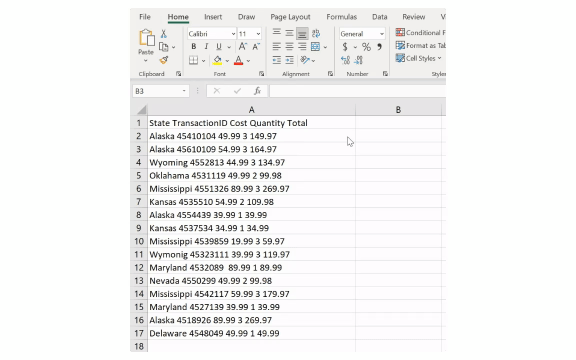The image size is (576, 360).
Task: Switch to the Insert tab
Action: click(213, 17)
